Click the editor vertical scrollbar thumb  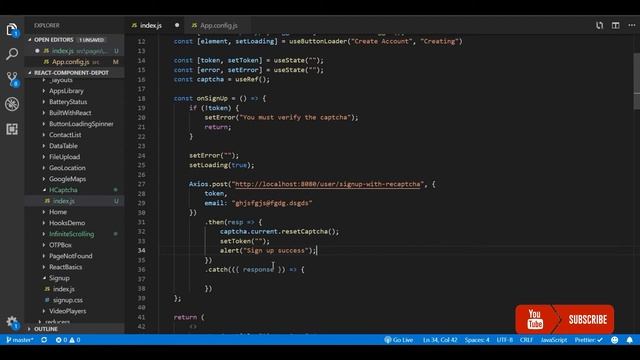tap(636, 81)
